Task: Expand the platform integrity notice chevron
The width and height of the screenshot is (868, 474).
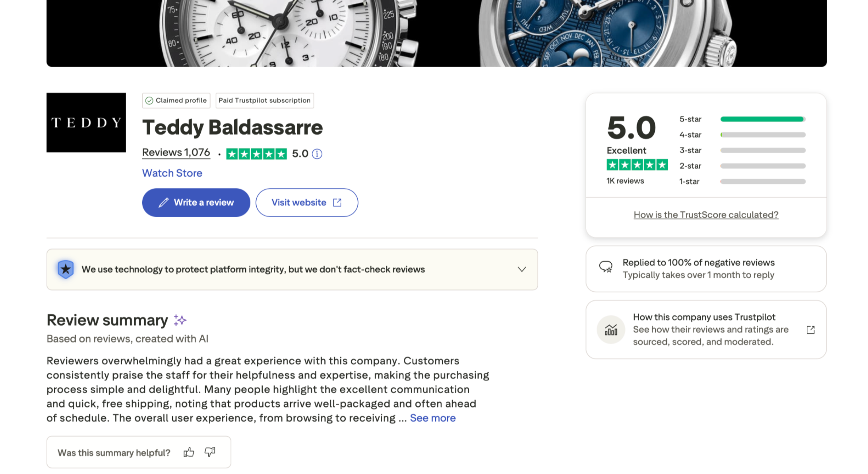Action: [522, 269]
